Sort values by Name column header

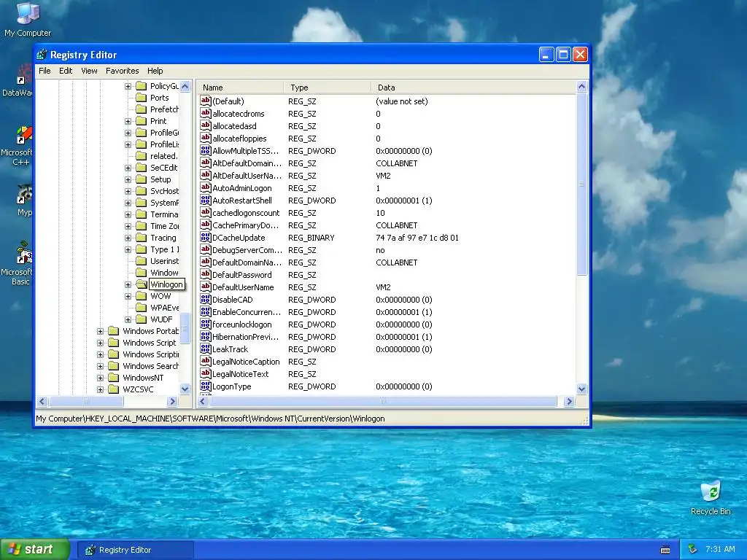click(x=240, y=87)
